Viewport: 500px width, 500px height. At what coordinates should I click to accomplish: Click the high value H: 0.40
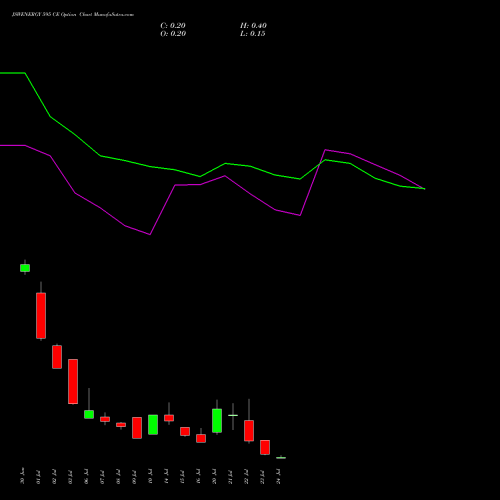[x=253, y=26]
